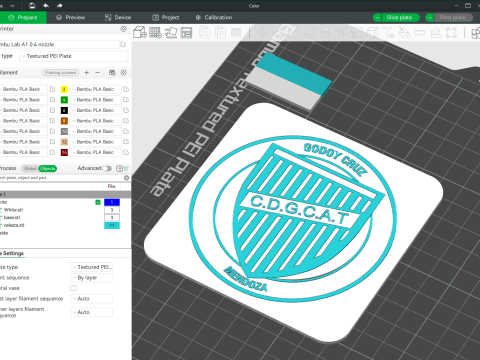Open the Assembly view icon

coord(476,33)
